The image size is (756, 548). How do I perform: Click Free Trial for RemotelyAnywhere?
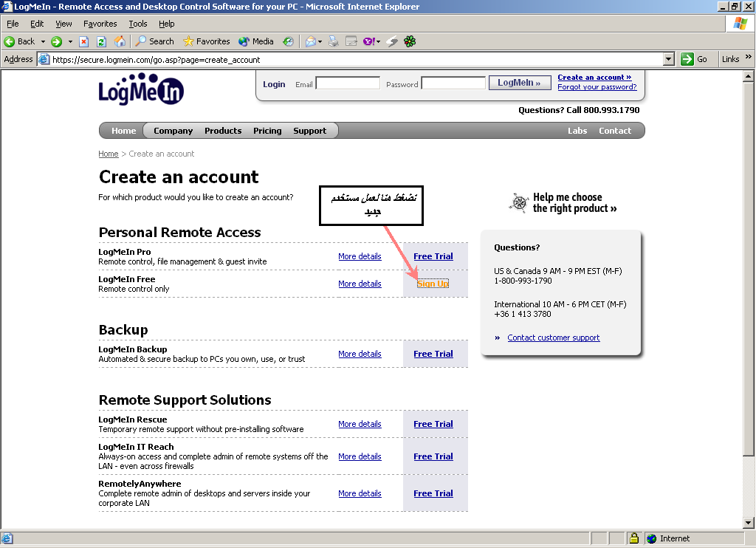pyautogui.click(x=433, y=493)
